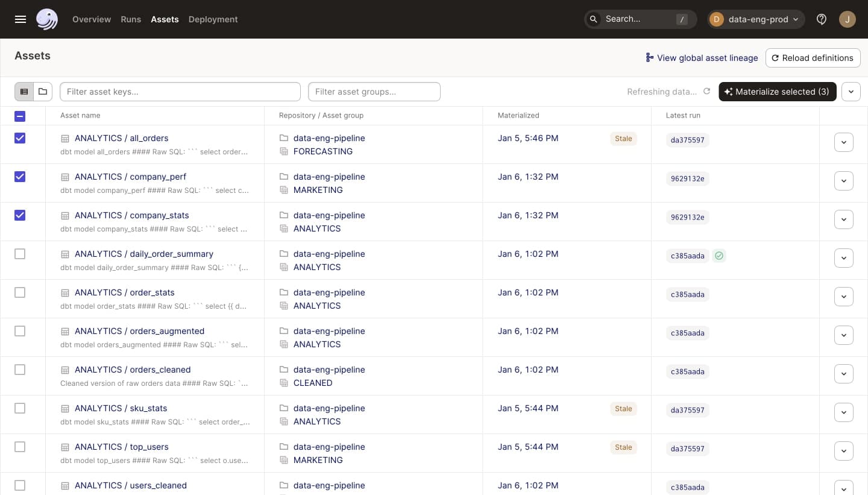Image resolution: width=868 pixels, height=495 pixels.
Task: Click Reload definitions button
Action: [813, 58]
